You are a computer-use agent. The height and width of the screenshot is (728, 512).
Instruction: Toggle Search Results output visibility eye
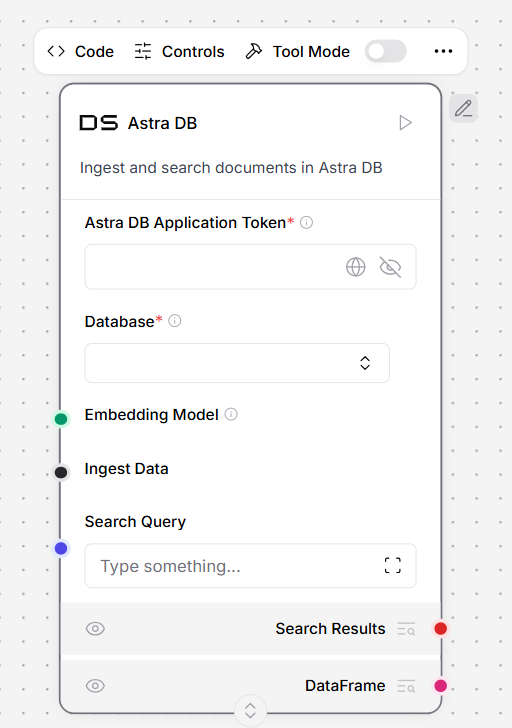pos(95,629)
